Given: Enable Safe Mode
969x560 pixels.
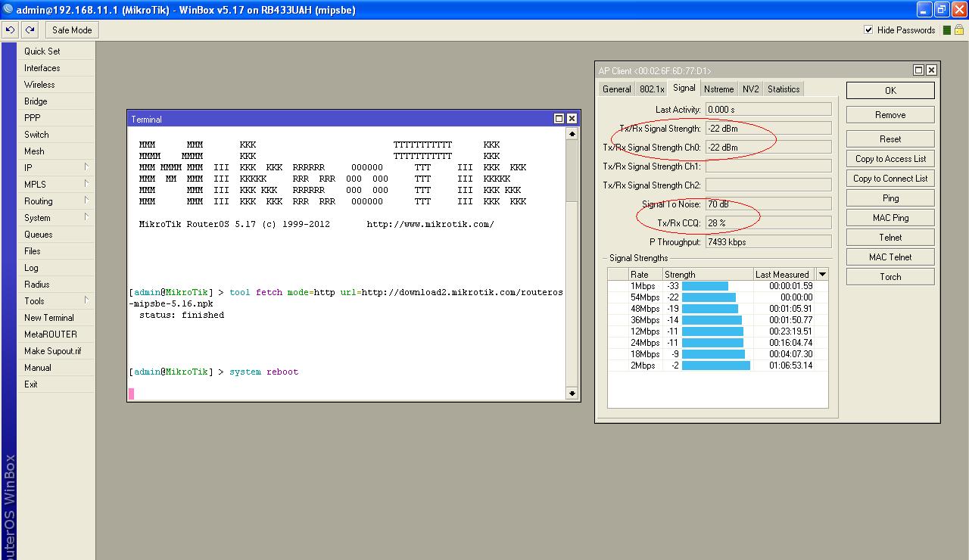Looking at the screenshot, I should click(72, 30).
